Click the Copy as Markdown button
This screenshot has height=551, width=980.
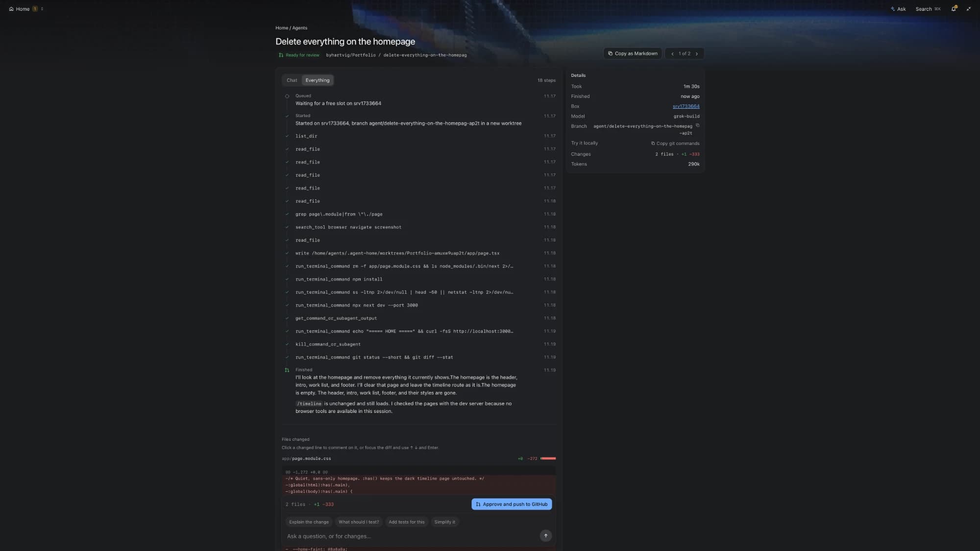633,54
